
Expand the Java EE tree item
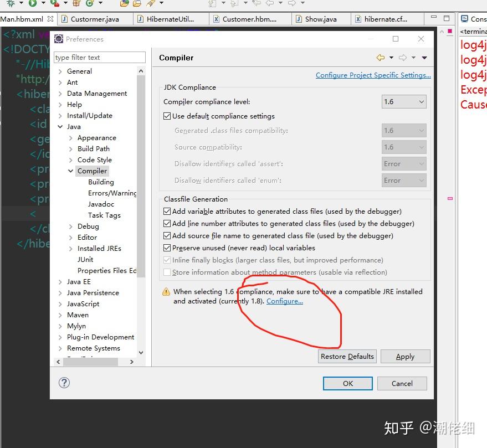click(60, 281)
